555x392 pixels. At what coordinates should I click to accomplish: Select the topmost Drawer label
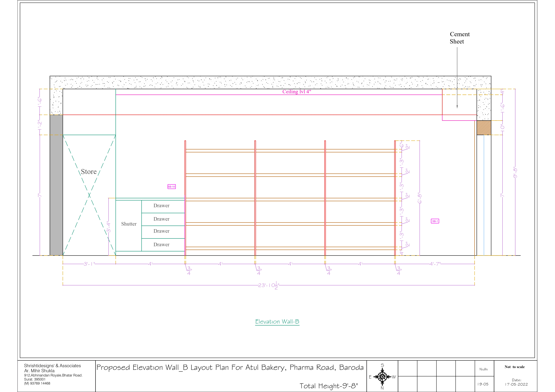coord(161,206)
